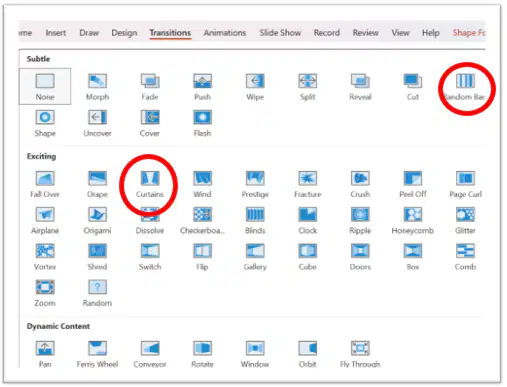Choose the Honeycomb transition
This screenshot has height=387, width=507.
coord(413,220)
